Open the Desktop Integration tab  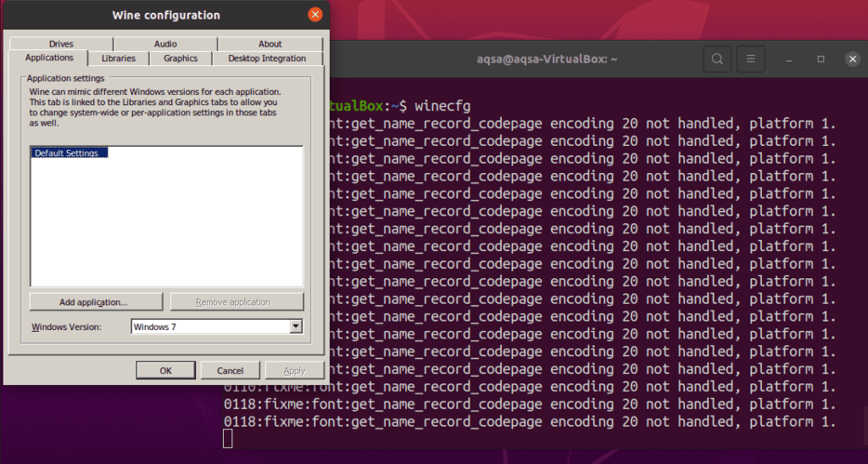coord(267,59)
